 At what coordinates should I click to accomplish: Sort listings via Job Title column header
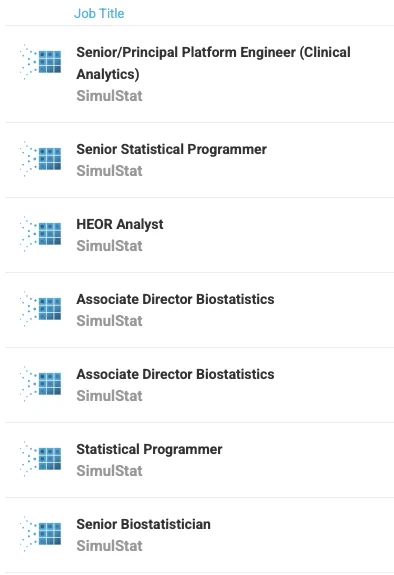pos(99,14)
